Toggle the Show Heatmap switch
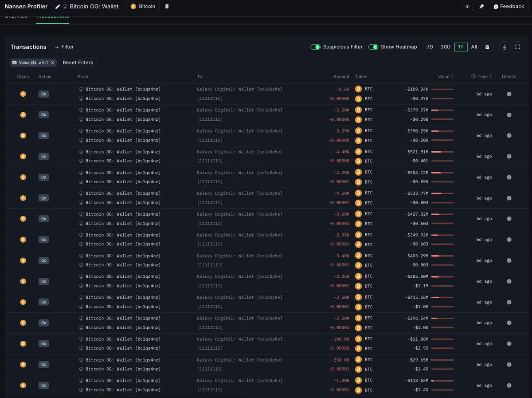The height and width of the screenshot is (398, 532). pos(373,47)
